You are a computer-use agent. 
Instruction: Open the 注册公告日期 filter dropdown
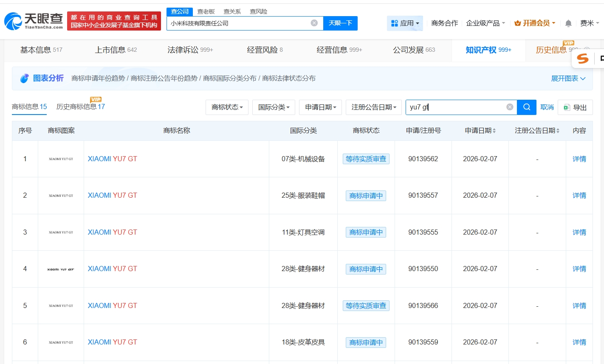374,107
